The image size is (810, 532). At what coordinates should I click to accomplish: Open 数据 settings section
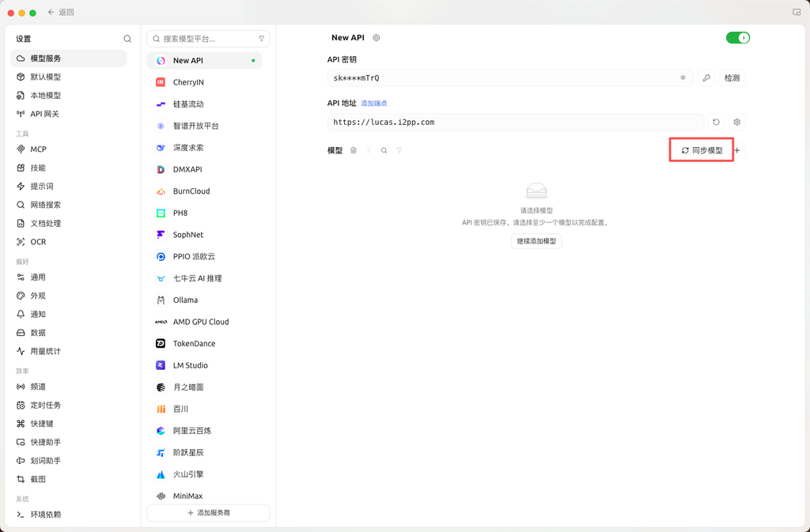(x=68, y=333)
